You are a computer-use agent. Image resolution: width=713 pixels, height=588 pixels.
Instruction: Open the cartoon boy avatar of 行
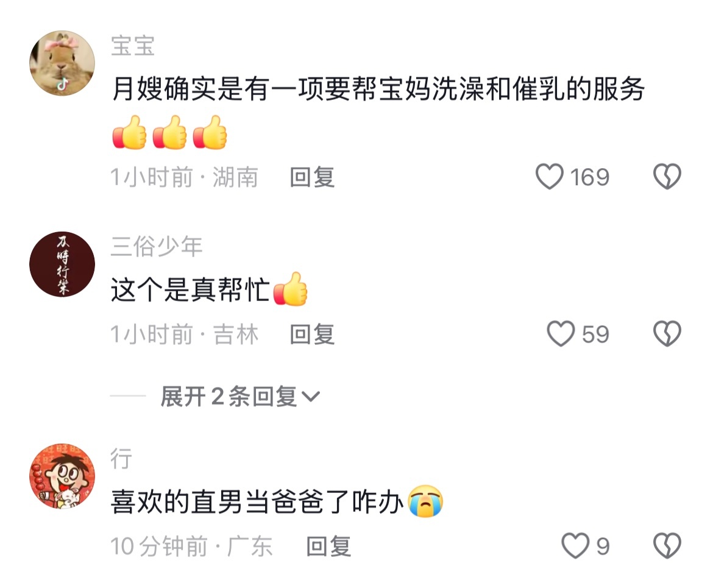point(62,476)
